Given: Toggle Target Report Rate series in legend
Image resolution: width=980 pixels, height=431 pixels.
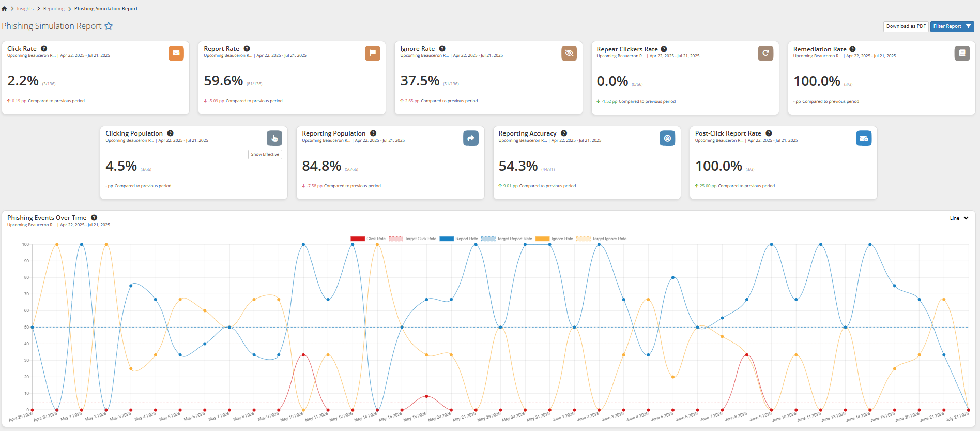Looking at the screenshot, I should click(507, 239).
